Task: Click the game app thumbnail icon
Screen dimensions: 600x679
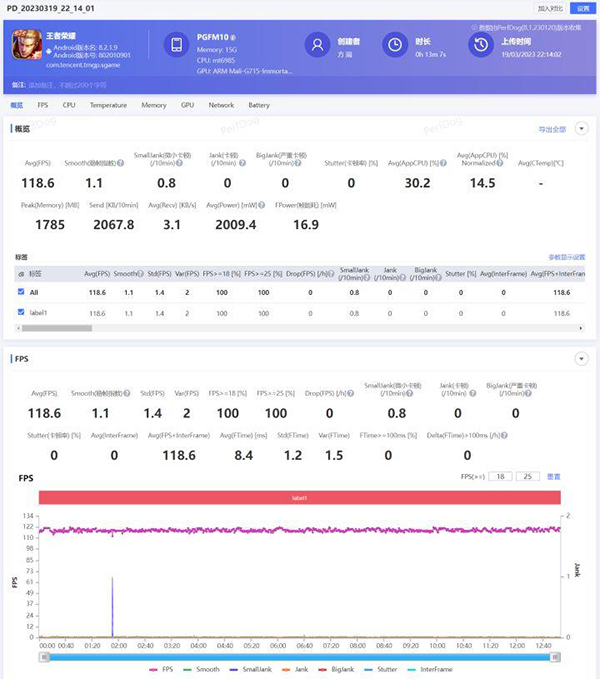Action: (x=25, y=44)
